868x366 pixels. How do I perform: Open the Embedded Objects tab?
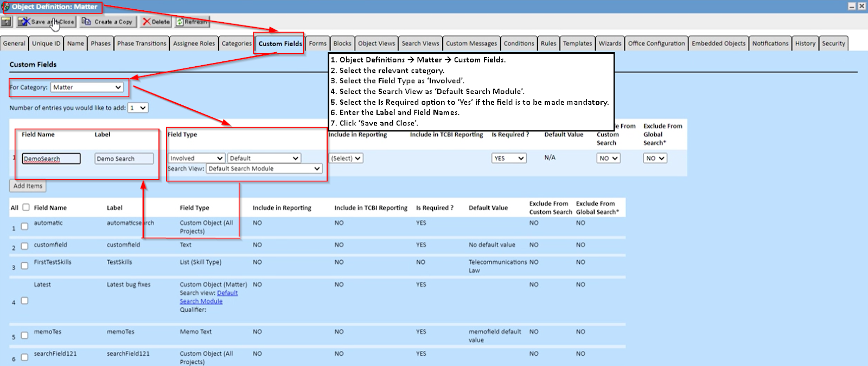coord(718,43)
